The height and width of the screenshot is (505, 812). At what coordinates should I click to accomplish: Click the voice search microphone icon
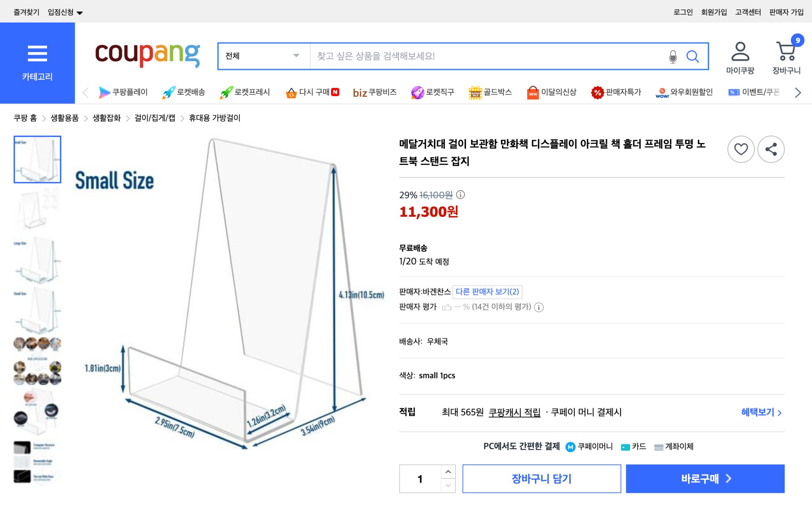[x=672, y=56]
